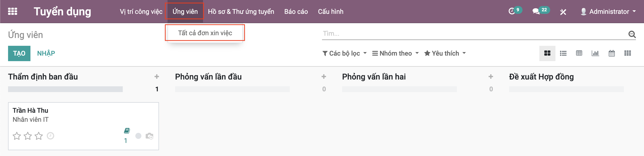Open the apps grid menu icon

pyautogui.click(x=13, y=12)
